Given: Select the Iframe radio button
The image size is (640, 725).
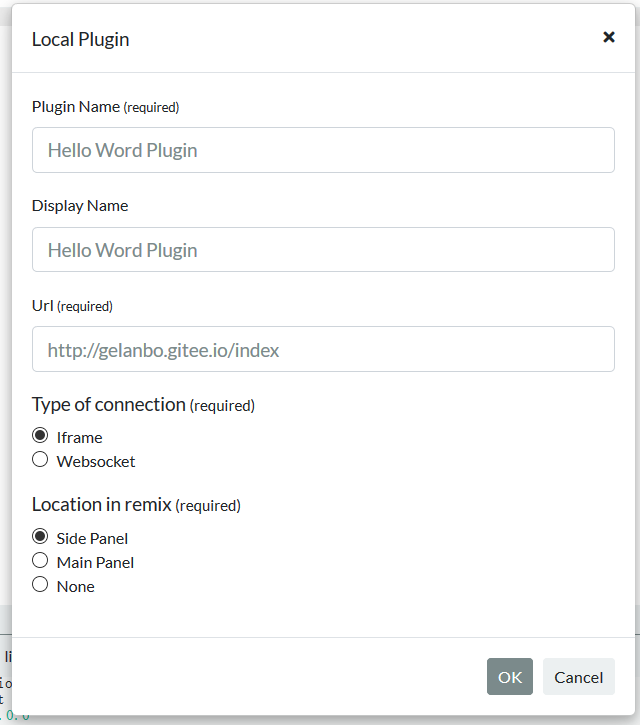Looking at the screenshot, I should pyautogui.click(x=40, y=436).
